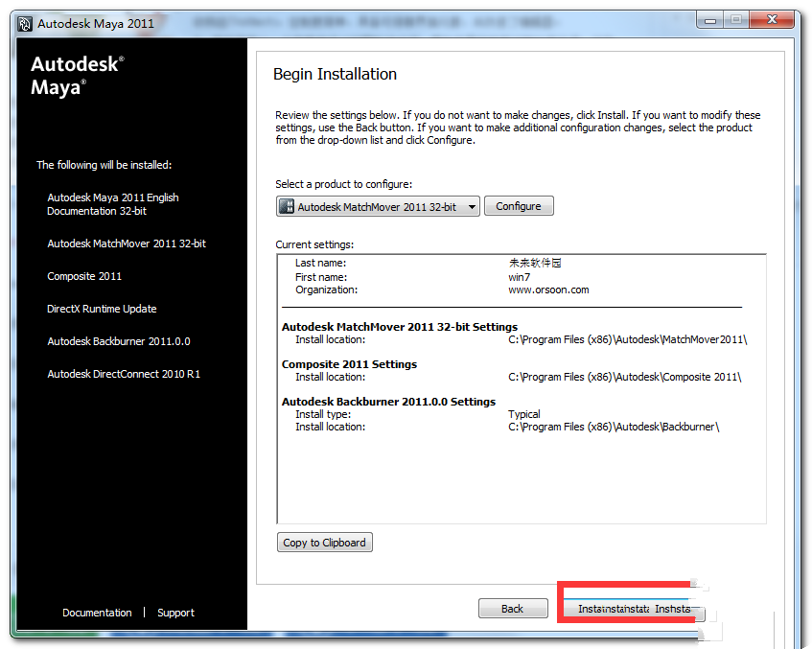The image size is (812, 649).
Task: Click the 'Composite 2011 Settings' heading
Action: 350,364
